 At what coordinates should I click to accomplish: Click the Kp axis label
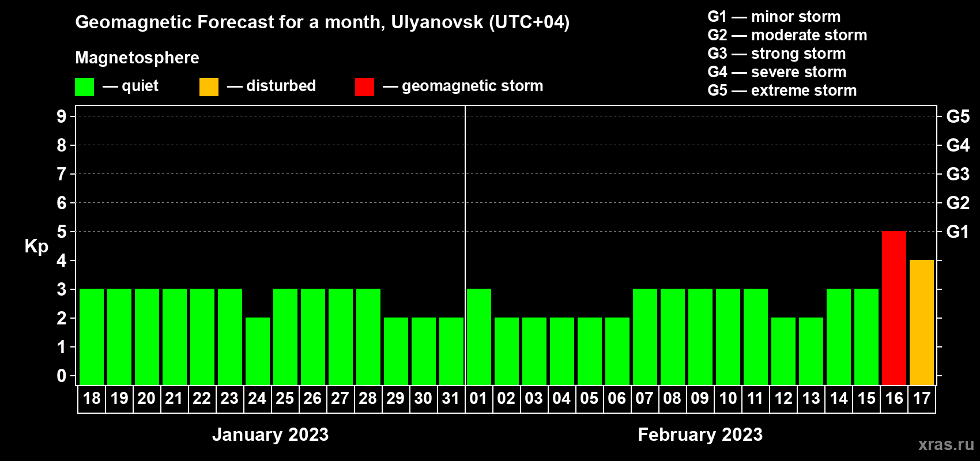(36, 247)
